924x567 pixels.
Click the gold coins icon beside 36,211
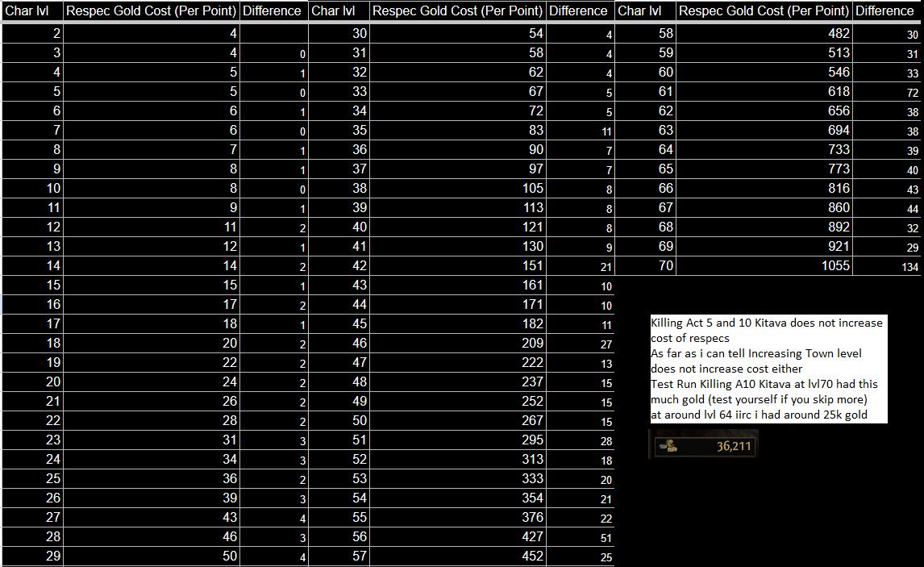668,446
